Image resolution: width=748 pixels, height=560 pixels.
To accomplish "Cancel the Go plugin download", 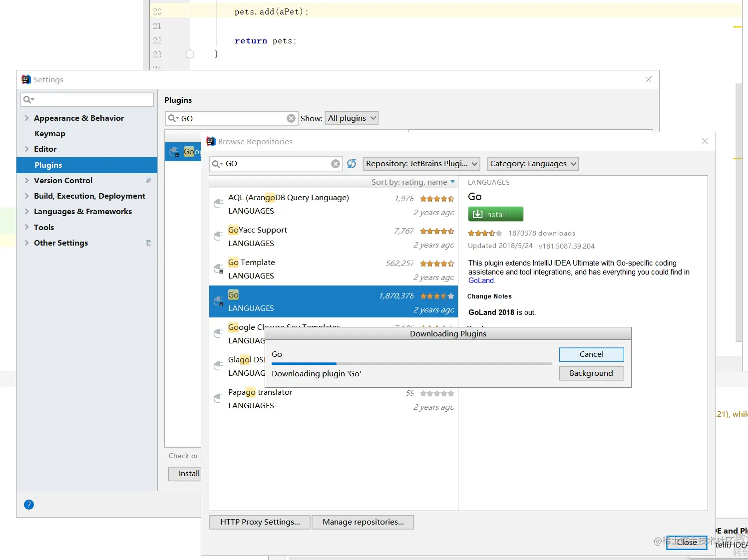I will (x=592, y=354).
